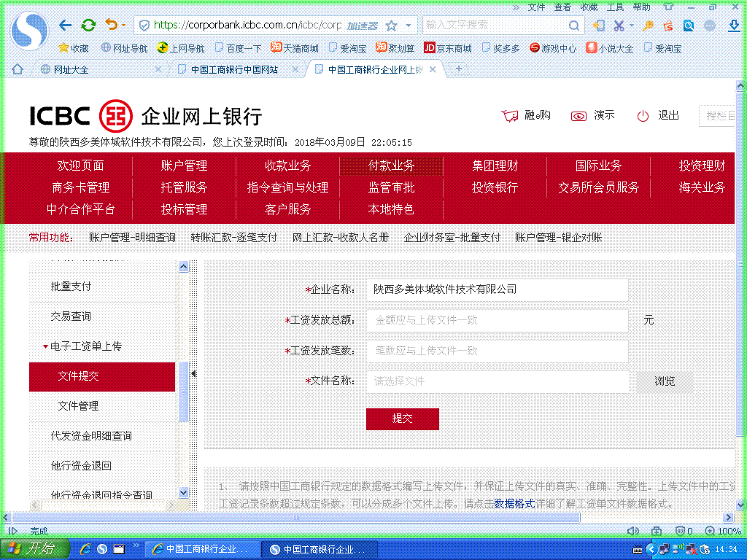The height and width of the screenshot is (560, 747).
Task: Open the 游戏中心 bookmark
Action: [x=553, y=48]
